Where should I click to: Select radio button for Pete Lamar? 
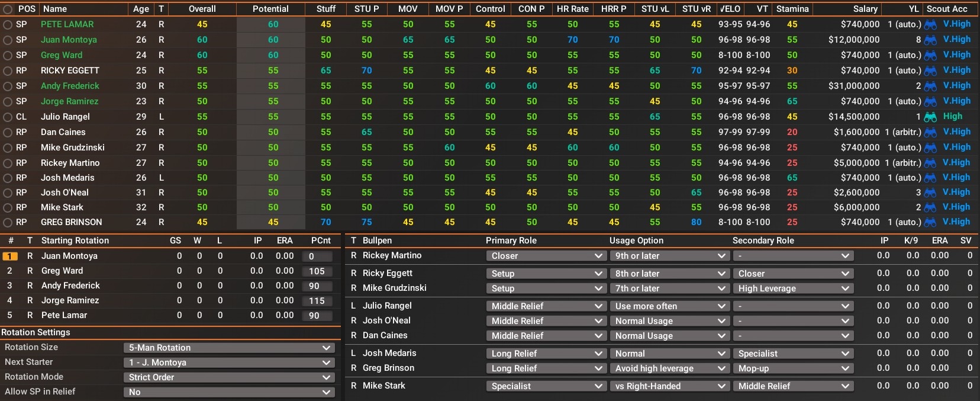tap(8, 25)
